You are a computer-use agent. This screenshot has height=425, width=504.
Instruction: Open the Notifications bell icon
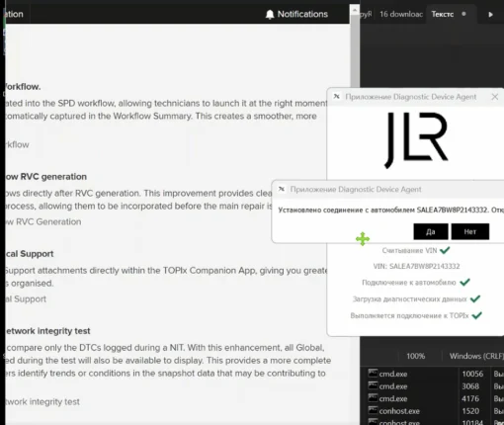[x=270, y=14]
